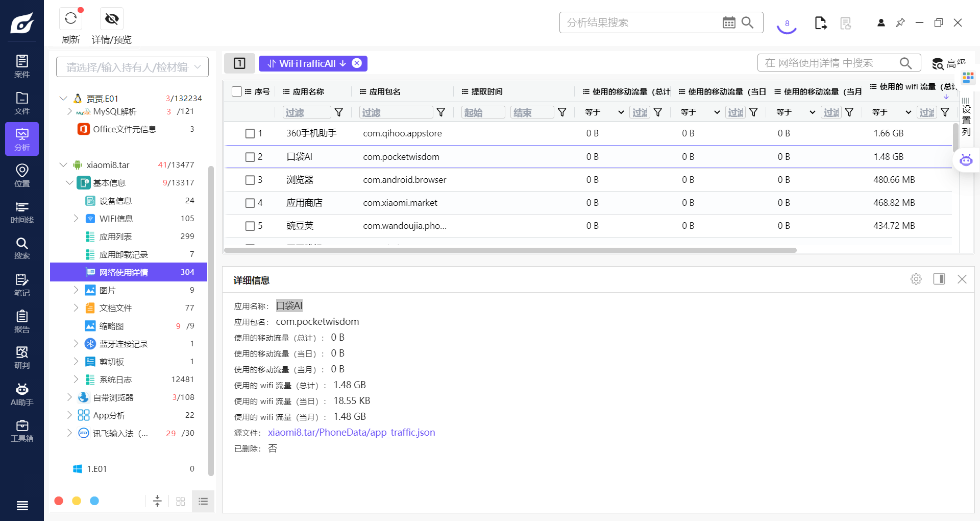Open the 报告 report sidebar section
Screen dimensions: 980x521
22,321
